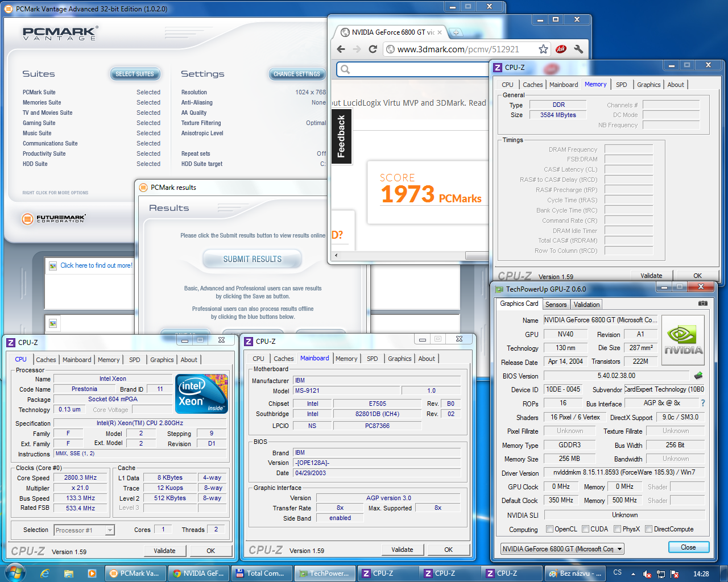Open Windows Media Player from taskbar

(92, 573)
